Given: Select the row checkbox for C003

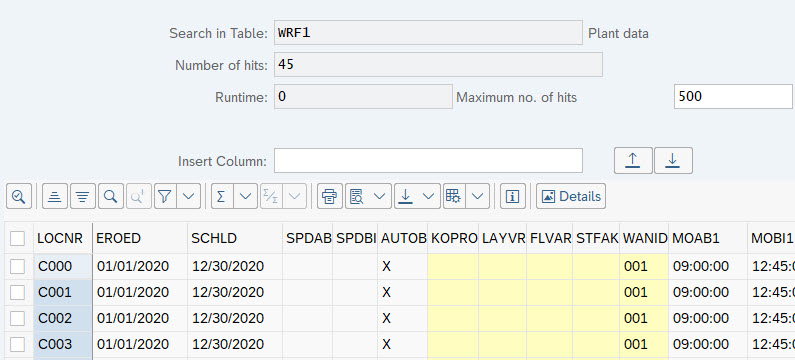Looking at the screenshot, I should click(18, 345).
